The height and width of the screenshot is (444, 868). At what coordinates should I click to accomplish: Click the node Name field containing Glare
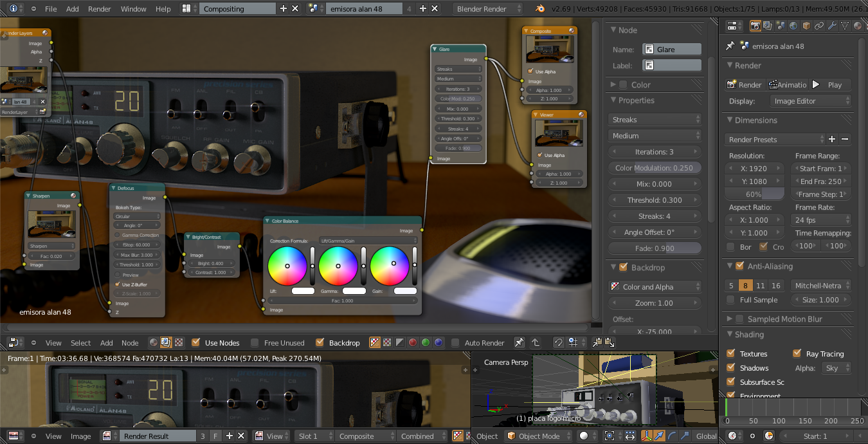click(672, 50)
